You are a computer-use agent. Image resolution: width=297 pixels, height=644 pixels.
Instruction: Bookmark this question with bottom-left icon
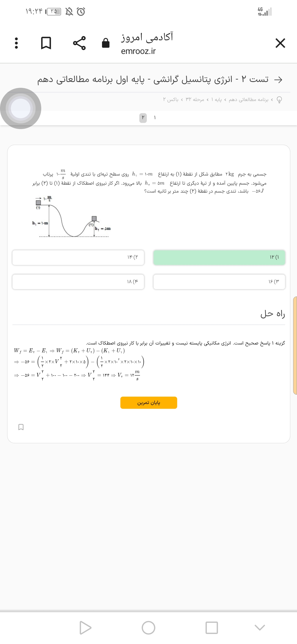point(21,427)
